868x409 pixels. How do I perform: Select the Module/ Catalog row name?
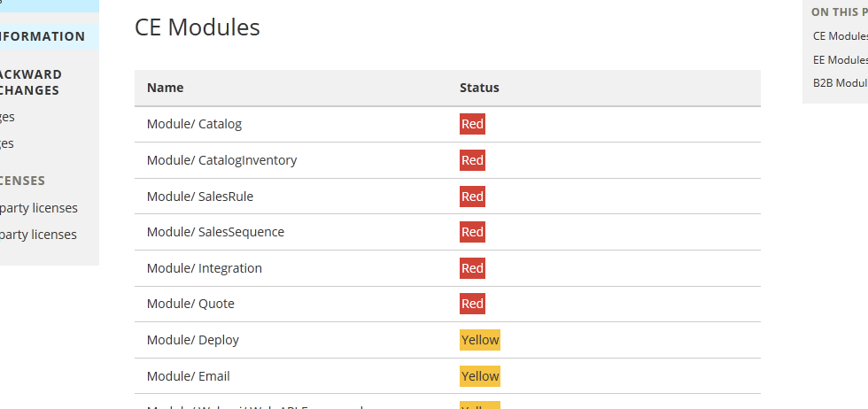pos(194,124)
